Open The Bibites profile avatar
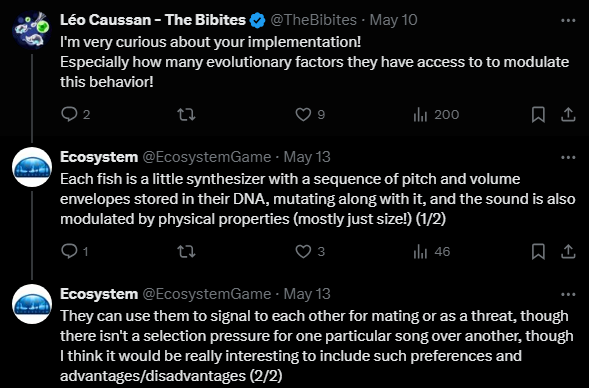 32,30
